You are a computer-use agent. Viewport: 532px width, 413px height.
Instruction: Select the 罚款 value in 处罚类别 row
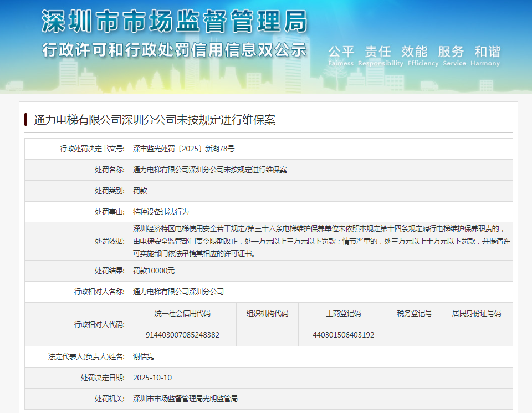[140, 191]
